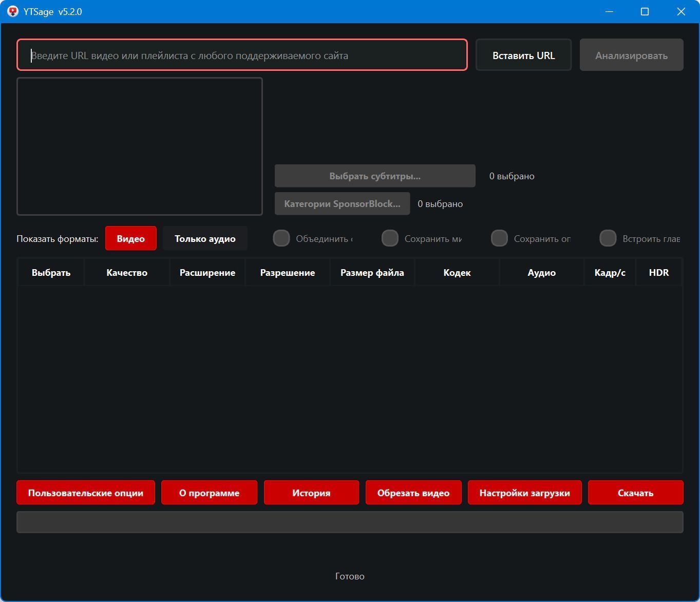This screenshot has height=602, width=700.
Task: Open Пользовательские опции
Action: point(86,493)
